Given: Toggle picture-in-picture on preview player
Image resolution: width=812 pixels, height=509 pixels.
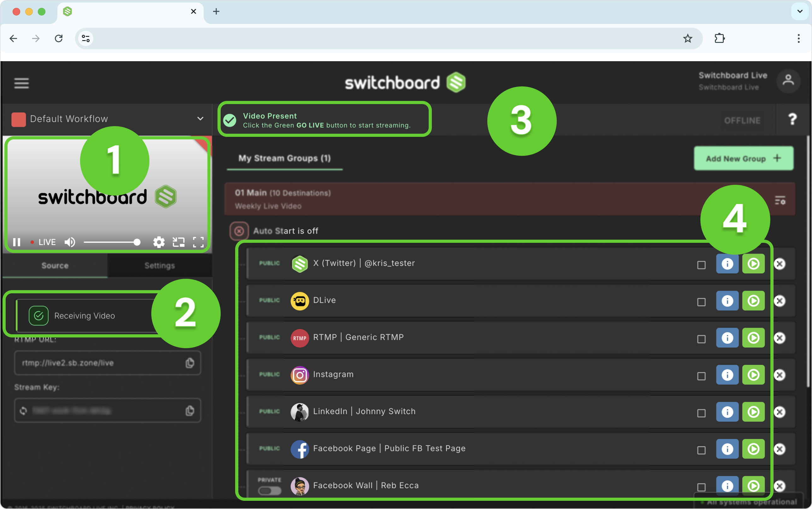Looking at the screenshot, I should click(179, 242).
